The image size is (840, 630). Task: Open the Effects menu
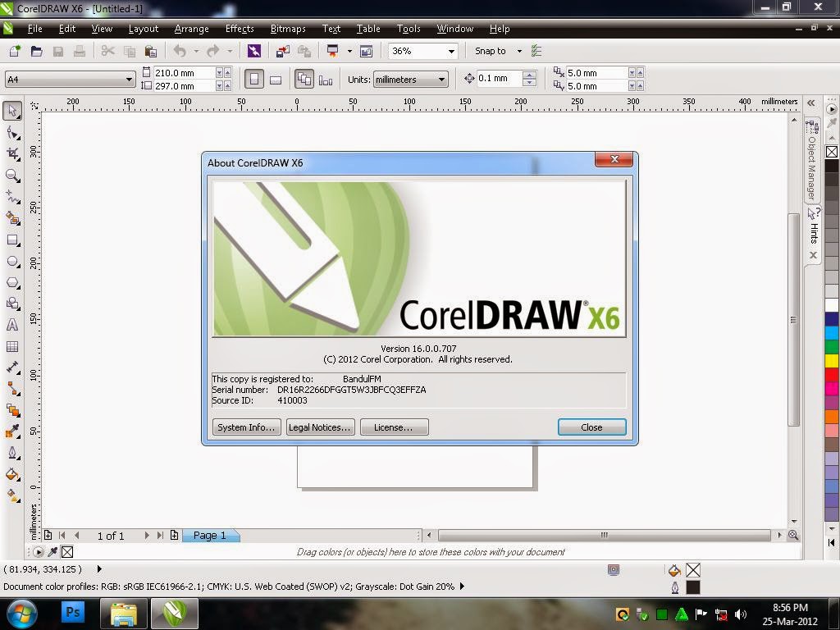pos(240,29)
